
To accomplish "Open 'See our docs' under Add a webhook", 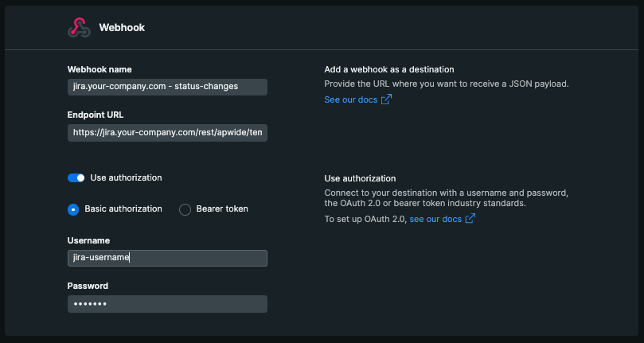I will [x=351, y=99].
